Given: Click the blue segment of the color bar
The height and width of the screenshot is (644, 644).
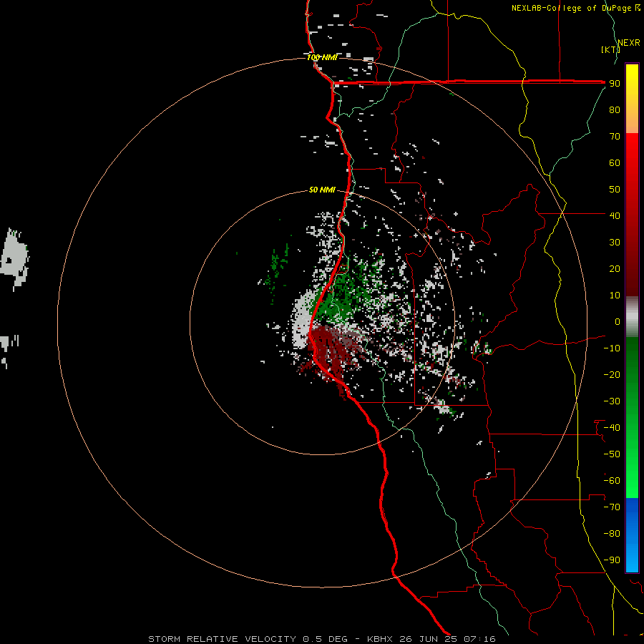Looking at the screenshot, I should [x=632, y=535].
